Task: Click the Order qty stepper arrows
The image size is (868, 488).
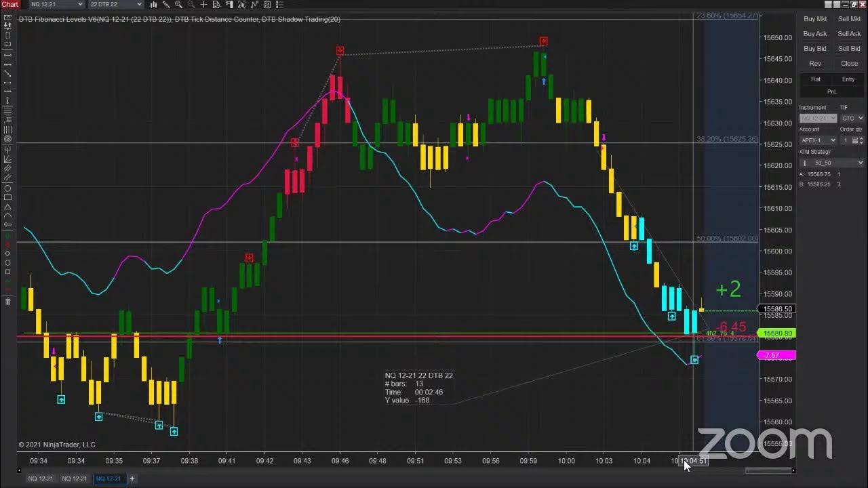Action: click(x=862, y=140)
